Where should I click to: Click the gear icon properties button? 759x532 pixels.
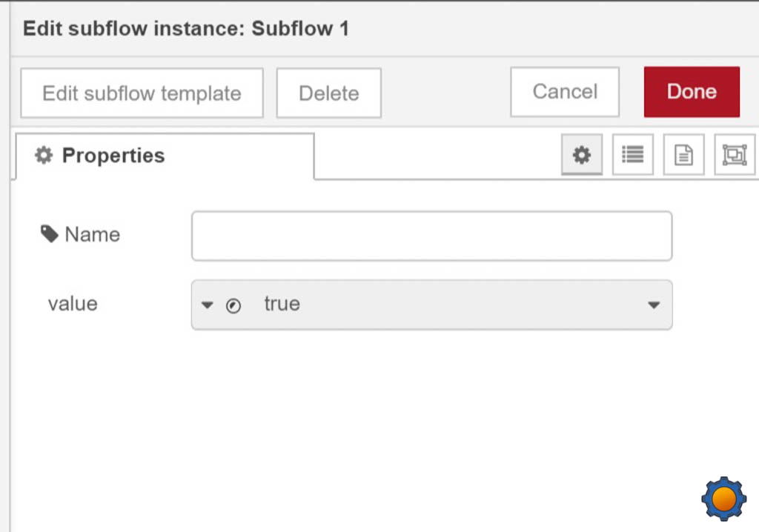tap(582, 155)
